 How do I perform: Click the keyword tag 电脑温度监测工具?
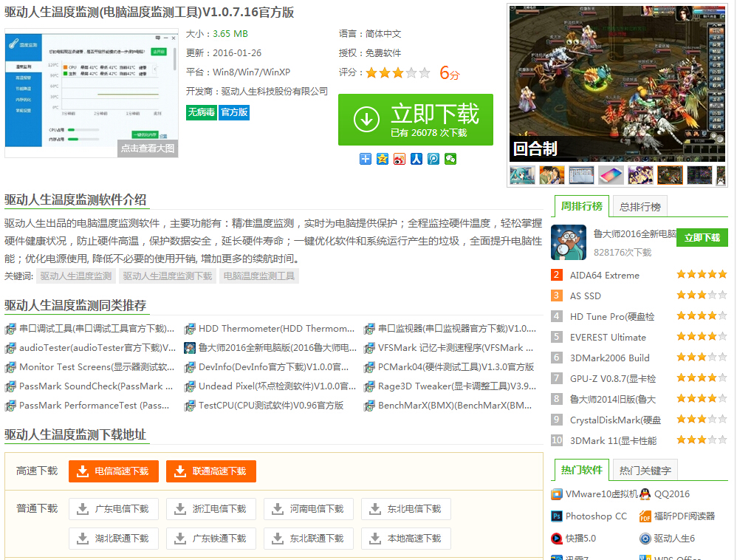tap(259, 276)
